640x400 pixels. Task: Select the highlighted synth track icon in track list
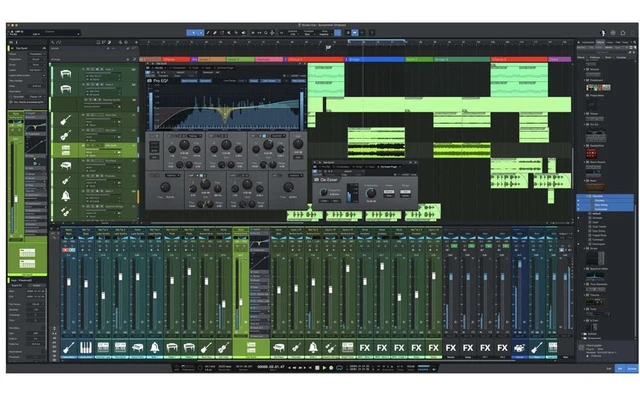coord(66,150)
